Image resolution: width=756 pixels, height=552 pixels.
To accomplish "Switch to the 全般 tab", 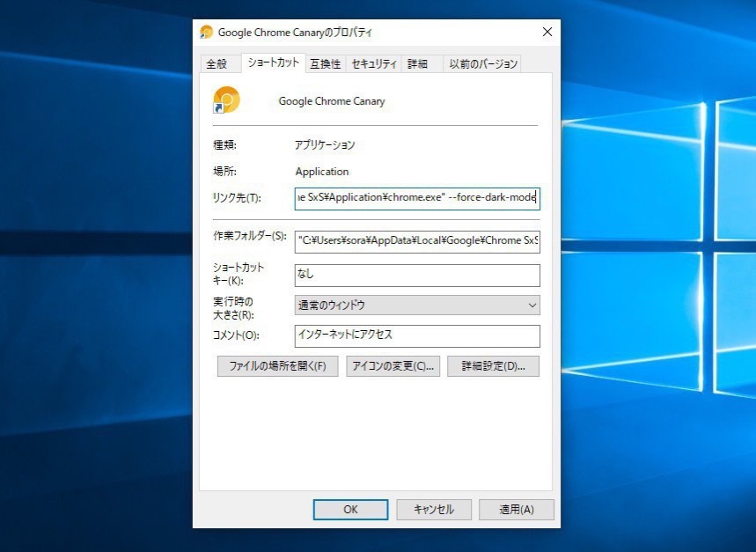I will pyautogui.click(x=217, y=63).
